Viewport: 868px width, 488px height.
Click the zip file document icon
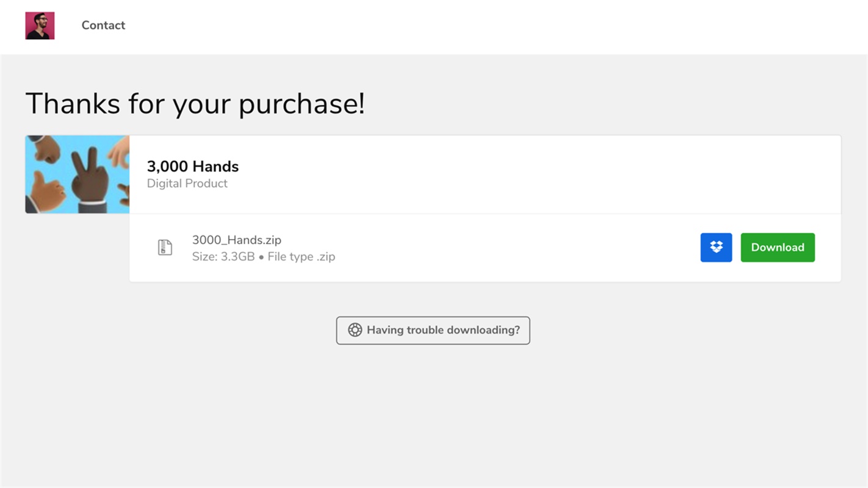click(x=165, y=248)
